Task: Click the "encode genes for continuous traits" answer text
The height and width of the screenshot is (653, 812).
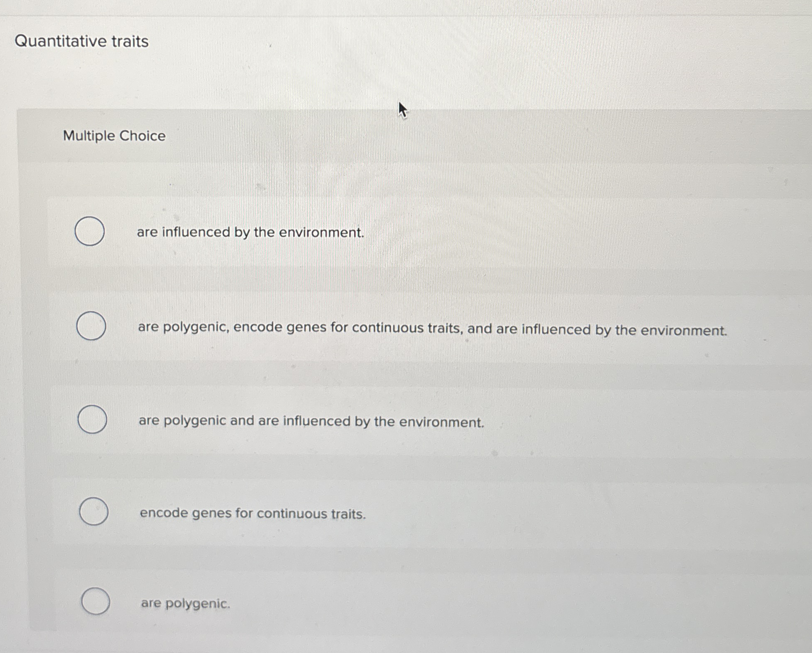Action: [x=252, y=513]
